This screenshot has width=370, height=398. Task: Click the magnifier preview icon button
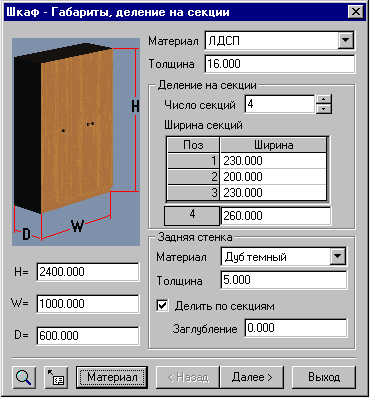[24, 377]
